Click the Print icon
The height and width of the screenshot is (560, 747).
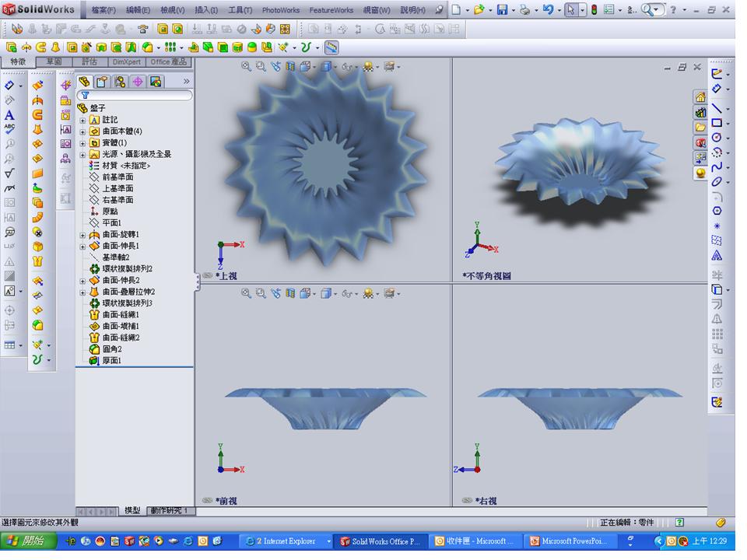pos(524,9)
